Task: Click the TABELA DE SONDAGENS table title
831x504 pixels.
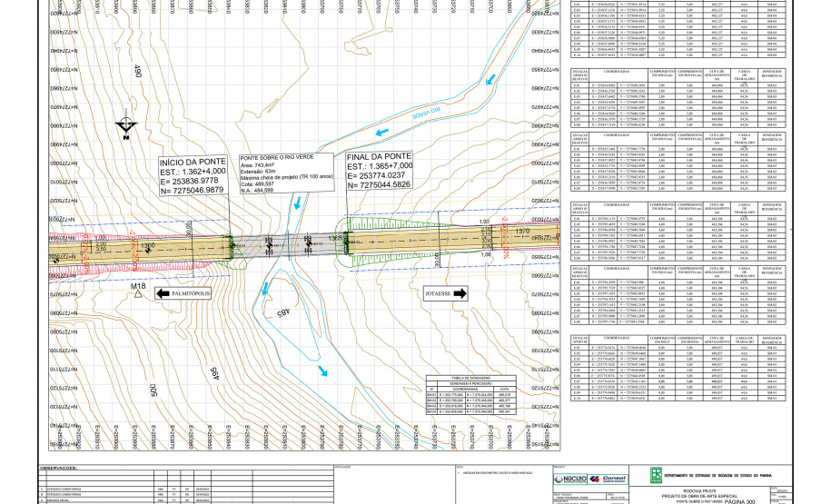Action: pyautogui.click(x=471, y=379)
